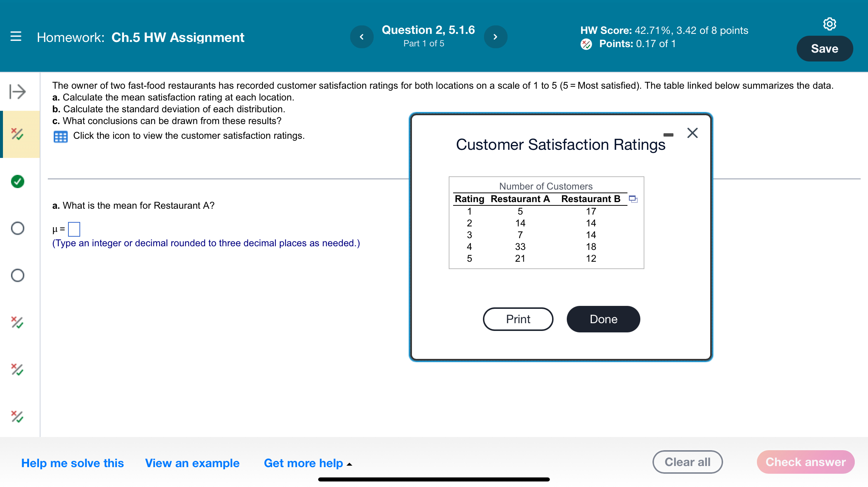This screenshot has width=868, height=487.
Task: Select the highlighted partially correct part
Action: tap(17, 134)
